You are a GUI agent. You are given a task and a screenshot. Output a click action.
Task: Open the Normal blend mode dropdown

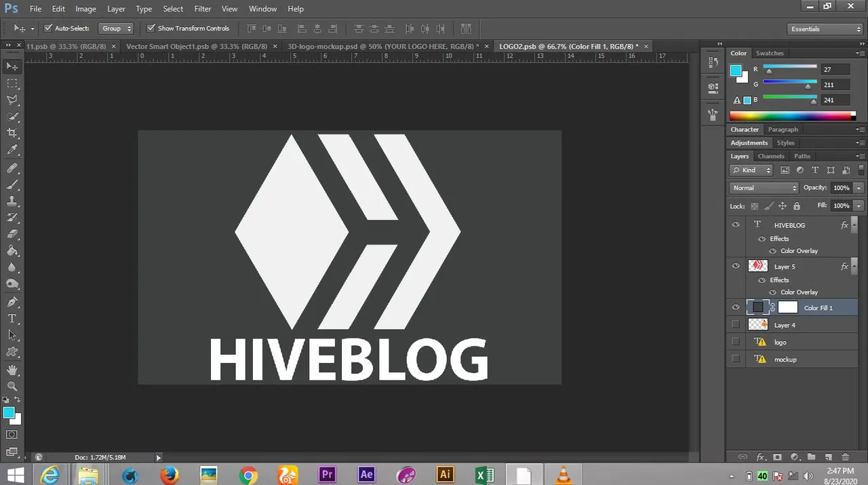764,188
